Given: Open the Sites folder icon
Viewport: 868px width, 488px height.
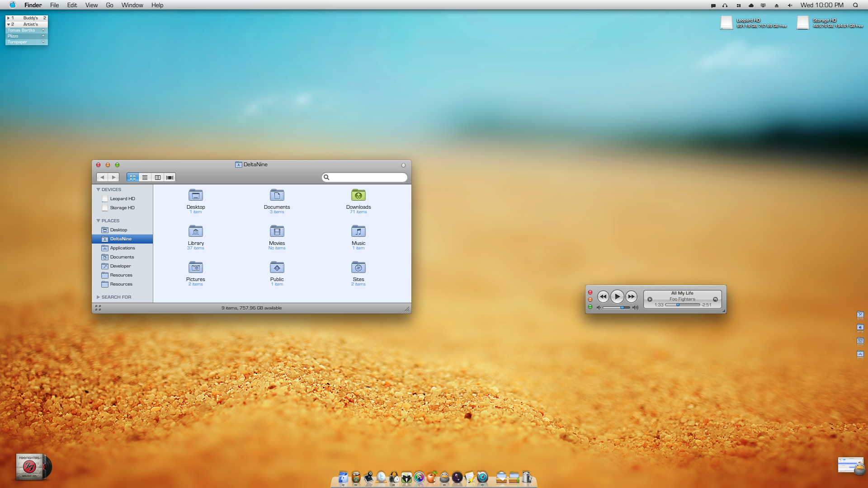Looking at the screenshot, I should tap(359, 267).
